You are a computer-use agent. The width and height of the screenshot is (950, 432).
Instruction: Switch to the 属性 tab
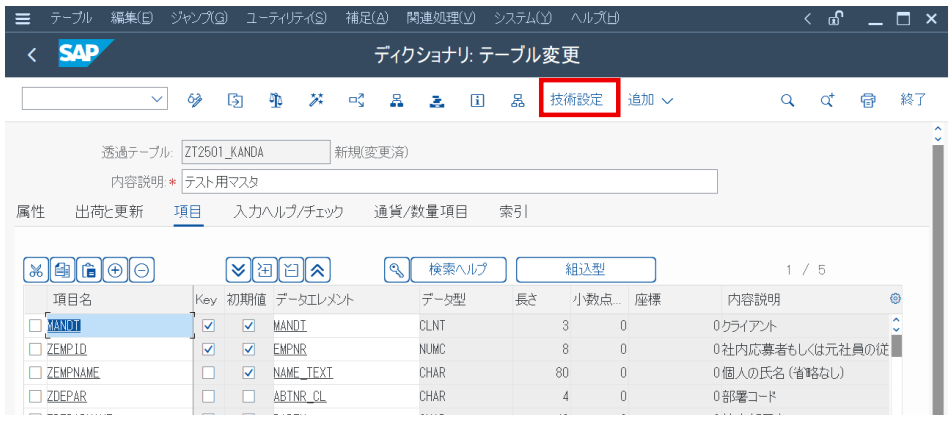pyautogui.click(x=30, y=211)
